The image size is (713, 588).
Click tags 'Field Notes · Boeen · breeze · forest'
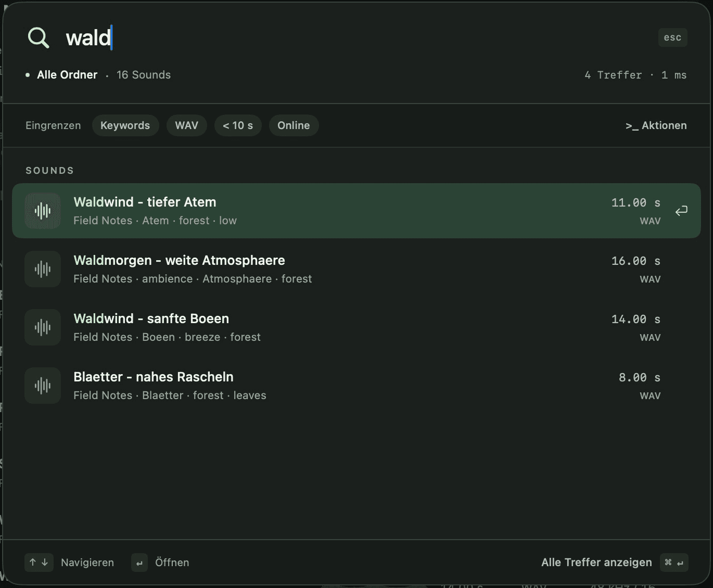(167, 337)
